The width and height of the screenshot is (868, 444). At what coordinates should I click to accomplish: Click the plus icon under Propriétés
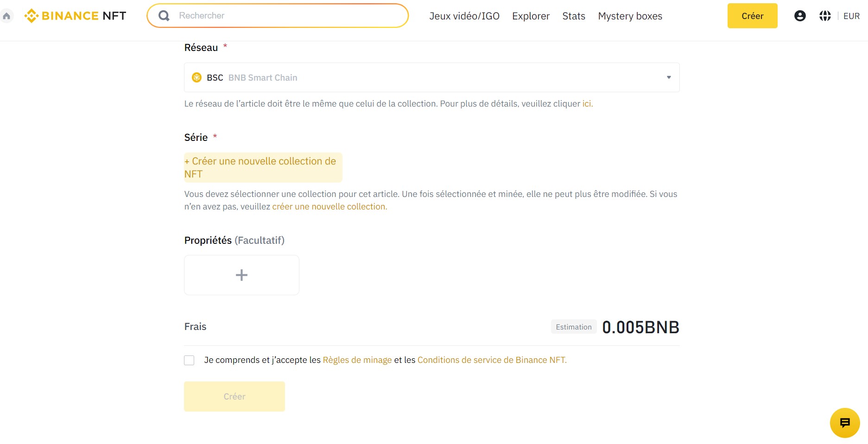[x=241, y=275]
